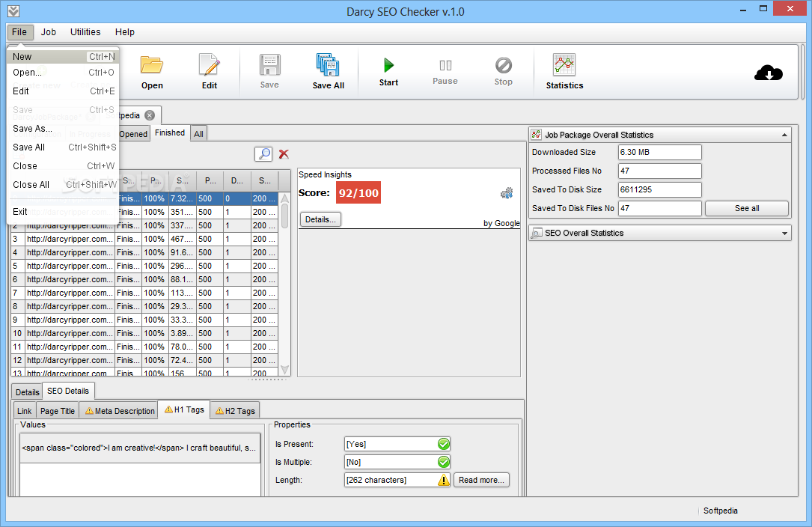Image resolution: width=812 pixels, height=527 pixels.
Task: Click the Job Package Overall Statistics icon
Action: (537, 135)
